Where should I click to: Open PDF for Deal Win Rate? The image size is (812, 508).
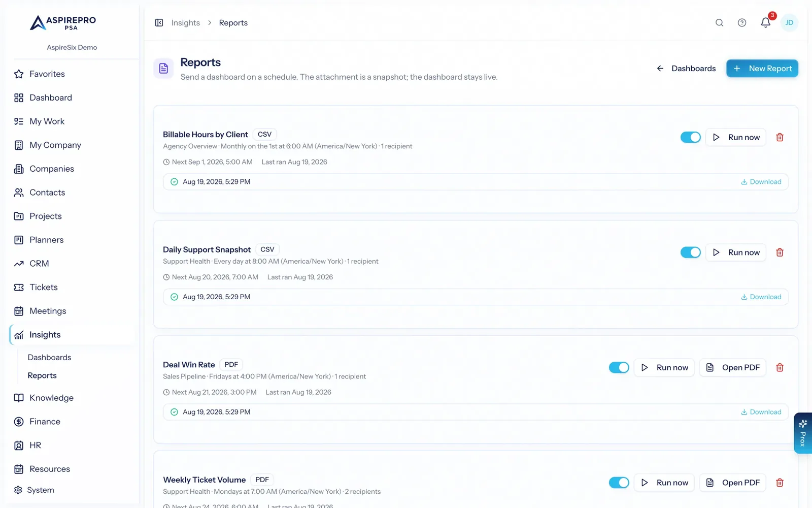tap(733, 367)
